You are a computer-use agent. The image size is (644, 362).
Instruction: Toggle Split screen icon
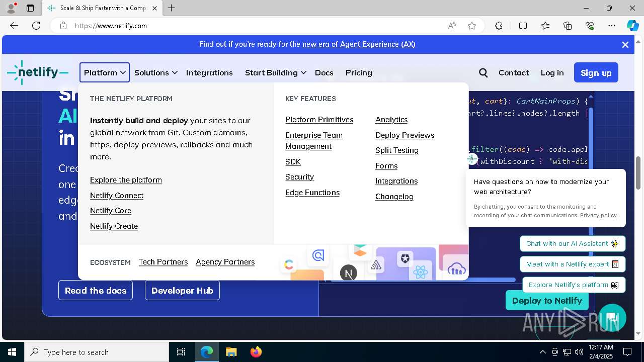[x=523, y=26]
